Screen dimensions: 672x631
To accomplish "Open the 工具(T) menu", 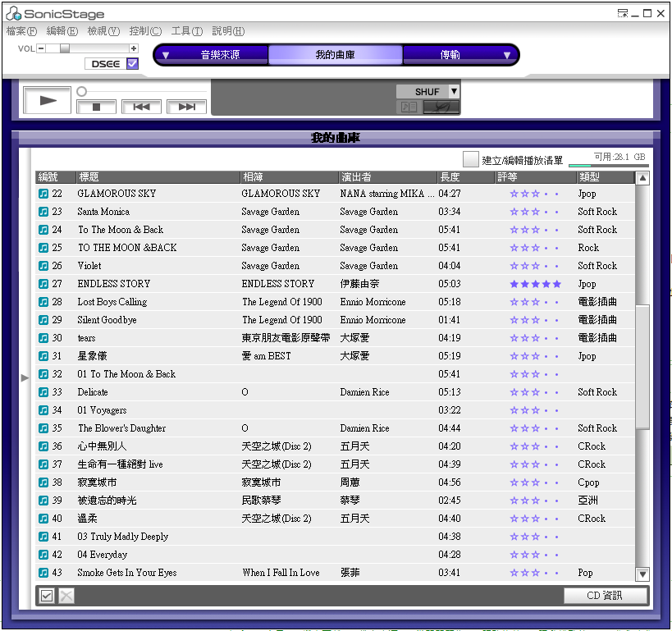I will tap(187, 31).
